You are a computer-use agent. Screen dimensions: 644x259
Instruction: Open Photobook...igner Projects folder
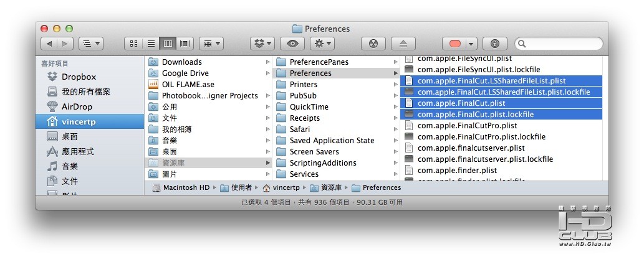[x=209, y=96]
